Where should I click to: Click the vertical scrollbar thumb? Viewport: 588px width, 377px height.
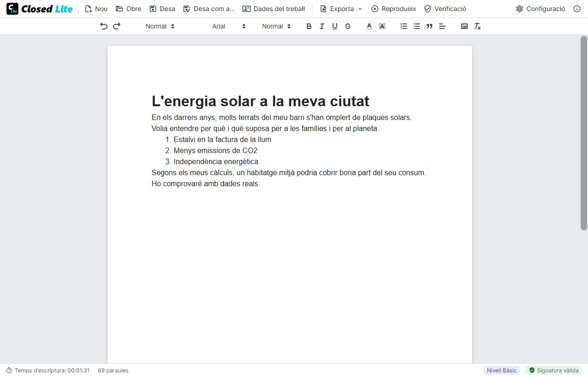(584, 133)
